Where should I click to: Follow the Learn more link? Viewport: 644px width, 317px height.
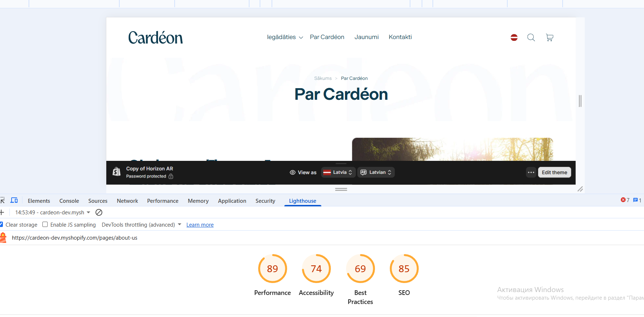point(200,225)
